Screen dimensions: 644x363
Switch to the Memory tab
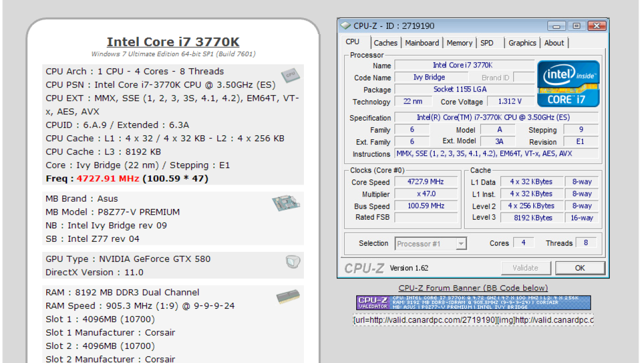point(459,43)
